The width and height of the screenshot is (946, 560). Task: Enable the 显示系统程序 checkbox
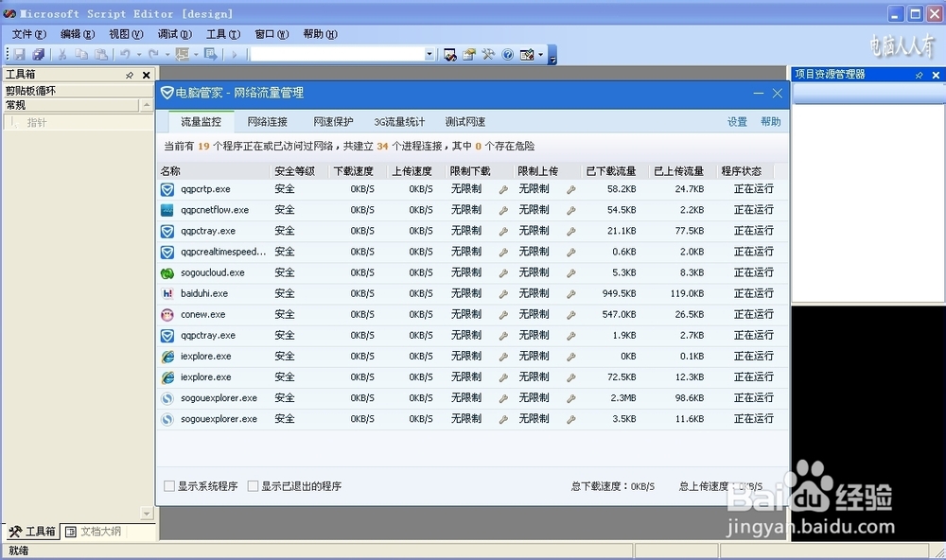169,486
